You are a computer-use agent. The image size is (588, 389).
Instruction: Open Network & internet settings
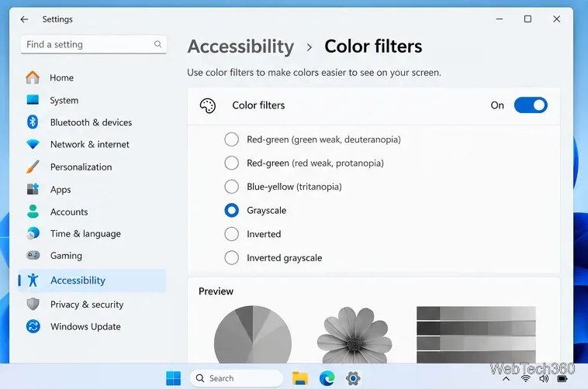pyautogui.click(x=92, y=144)
